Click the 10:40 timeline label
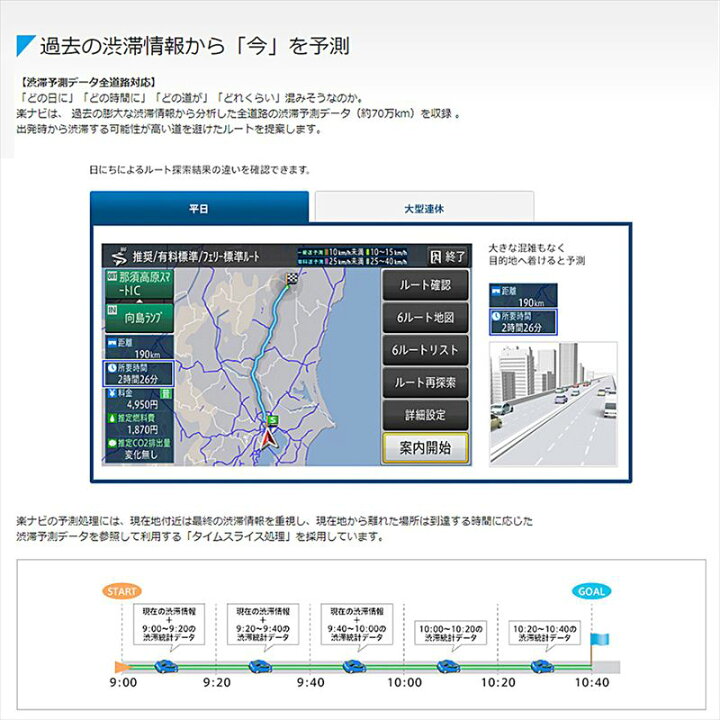This screenshot has width=720, height=720. tap(592, 683)
